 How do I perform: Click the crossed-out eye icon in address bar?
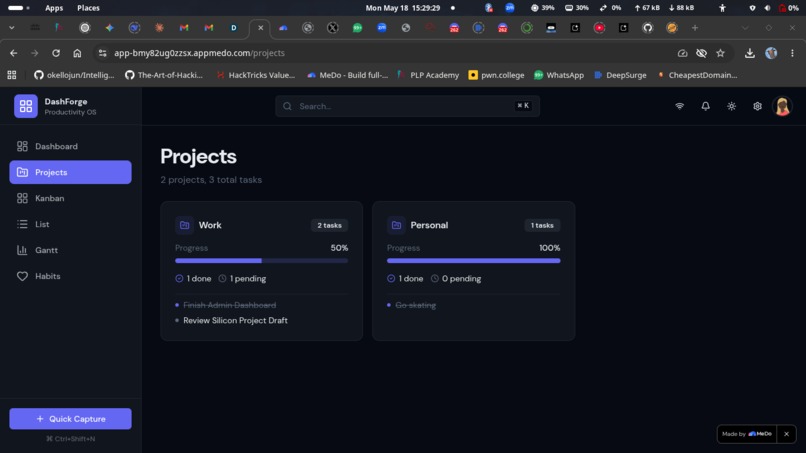pyautogui.click(x=701, y=53)
